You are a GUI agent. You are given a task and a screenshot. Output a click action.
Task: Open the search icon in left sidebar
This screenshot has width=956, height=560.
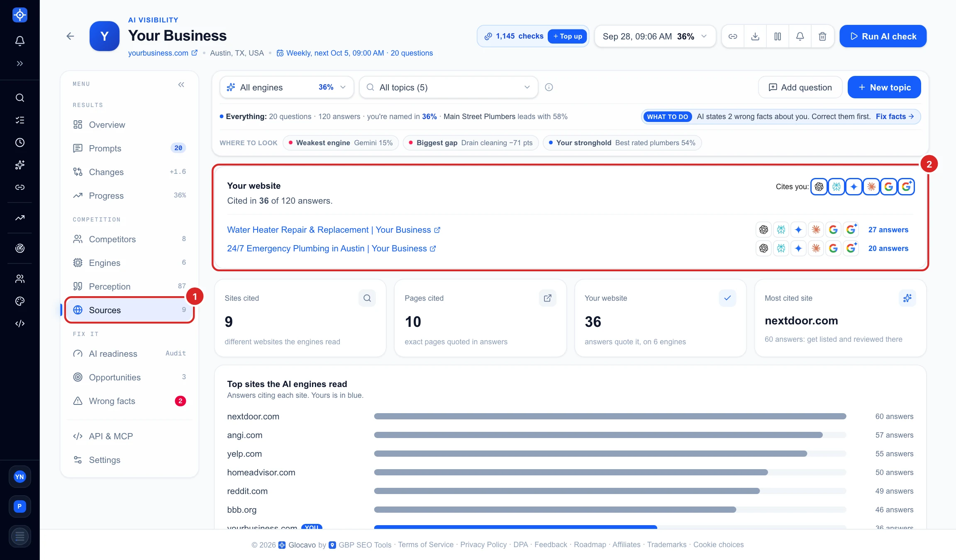click(20, 98)
